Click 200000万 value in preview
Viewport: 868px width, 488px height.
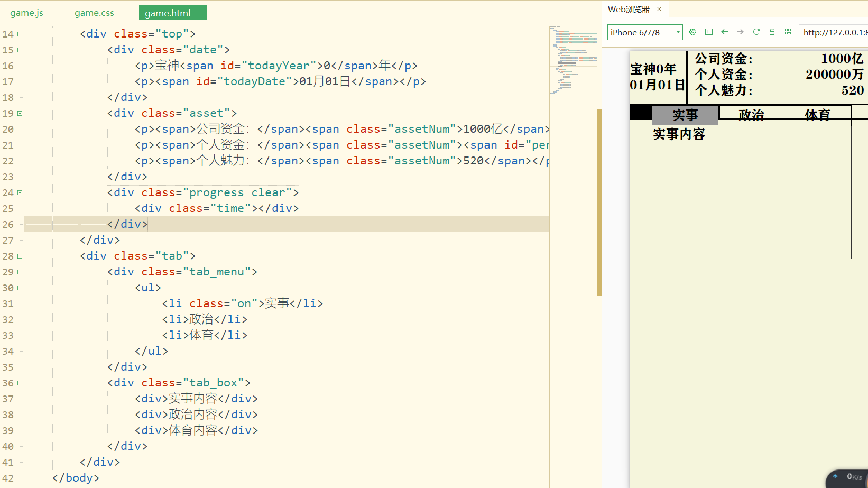pyautogui.click(x=835, y=75)
